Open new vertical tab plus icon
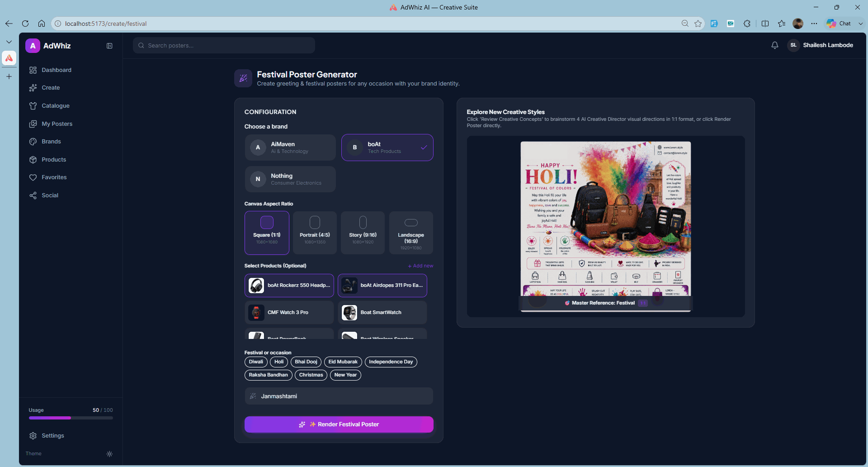This screenshot has height=467, width=868. (x=9, y=76)
